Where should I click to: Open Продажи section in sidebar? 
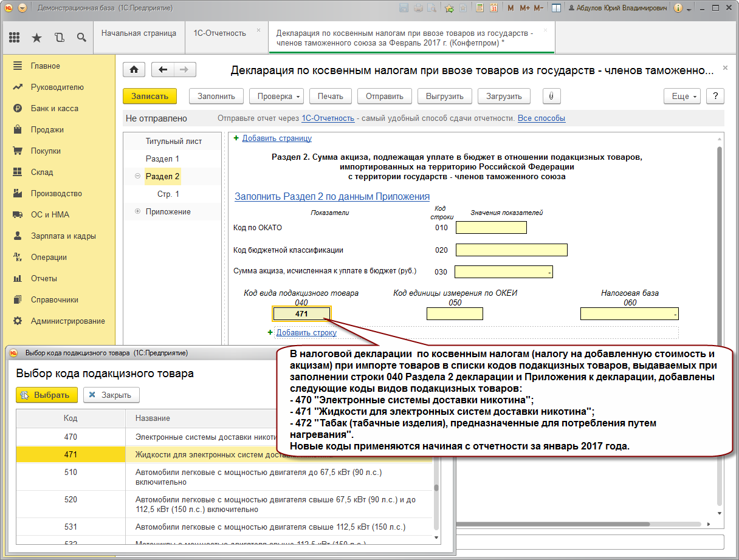(47, 129)
